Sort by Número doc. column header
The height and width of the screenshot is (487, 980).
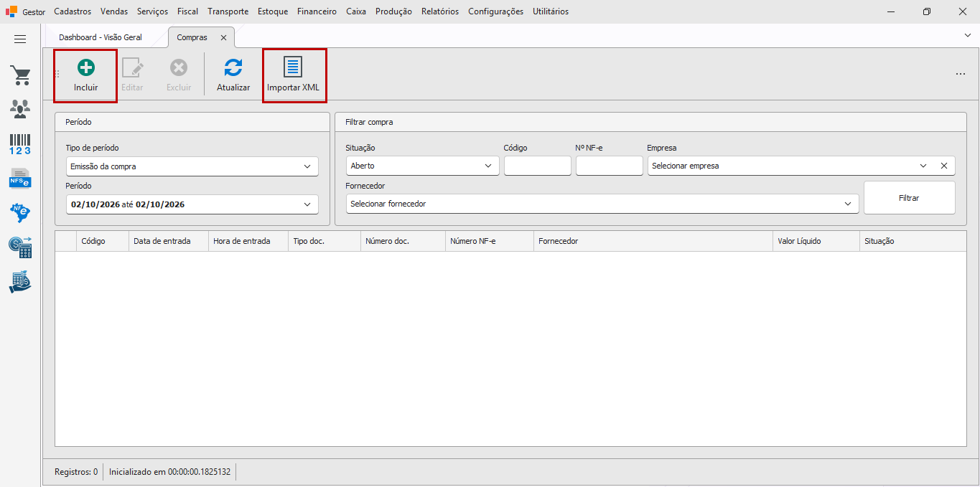tap(403, 241)
